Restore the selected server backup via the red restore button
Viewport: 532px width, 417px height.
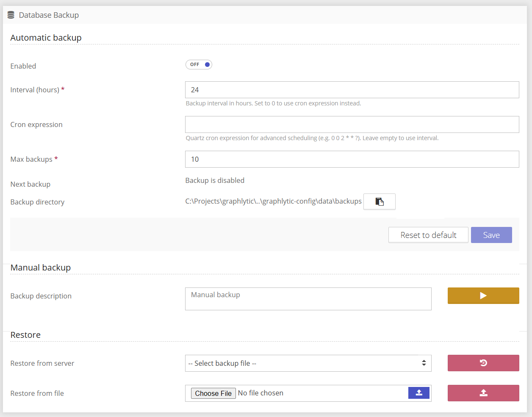pyautogui.click(x=483, y=363)
